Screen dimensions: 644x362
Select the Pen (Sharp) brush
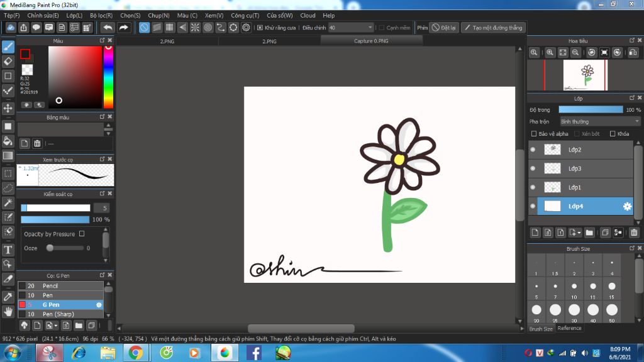pyautogui.click(x=60, y=314)
